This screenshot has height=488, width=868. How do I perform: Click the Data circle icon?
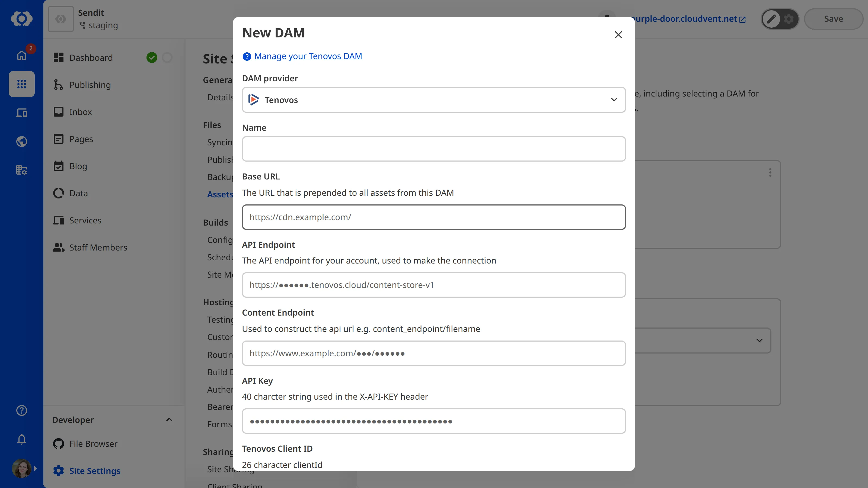coord(59,193)
